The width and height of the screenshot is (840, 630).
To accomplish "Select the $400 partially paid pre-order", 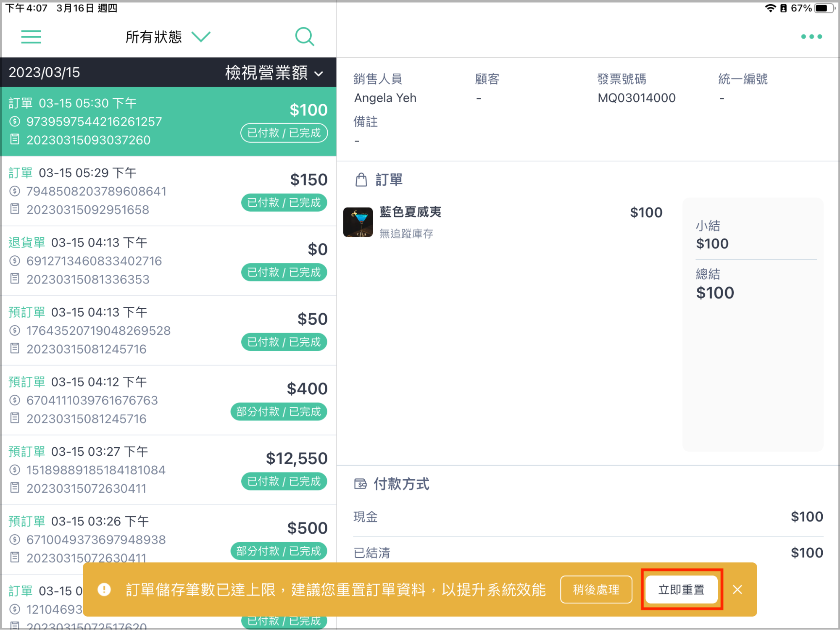I will 169,400.
